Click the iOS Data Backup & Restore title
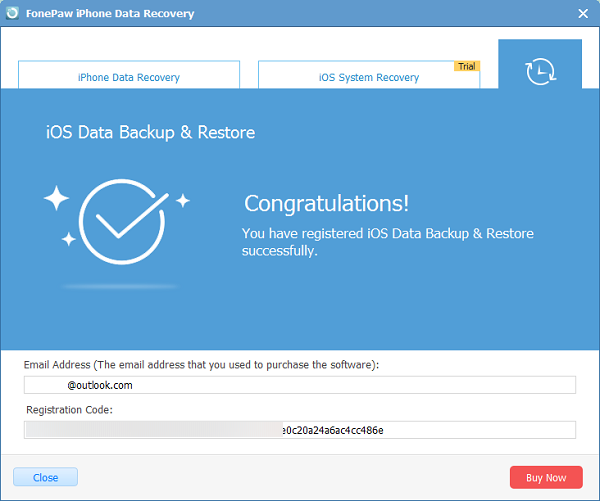Screen dimensions: 600x501 point(150,133)
